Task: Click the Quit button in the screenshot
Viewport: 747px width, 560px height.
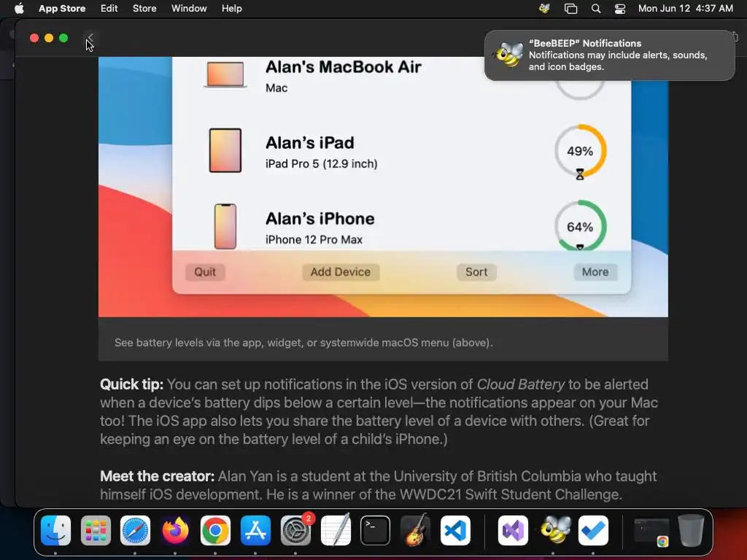Action: tap(205, 272)
